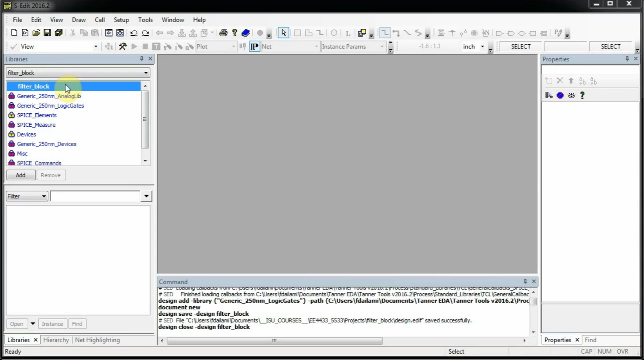Open the inch units dropdown
644x360 pixels.
coord(482,47)
